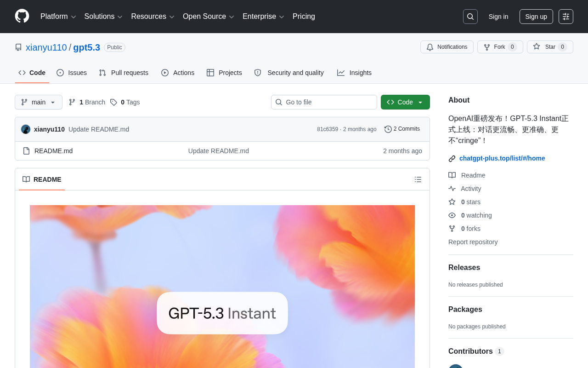The width and height of the screenshot is (588, 368).
Task: Click the Activity link in About
Action: [471, 189]
